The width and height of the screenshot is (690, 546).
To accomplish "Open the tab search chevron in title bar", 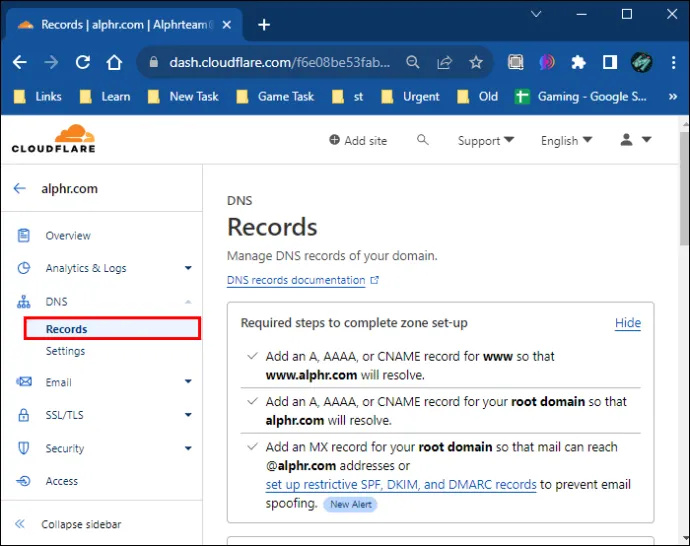I will click(536, 14).
